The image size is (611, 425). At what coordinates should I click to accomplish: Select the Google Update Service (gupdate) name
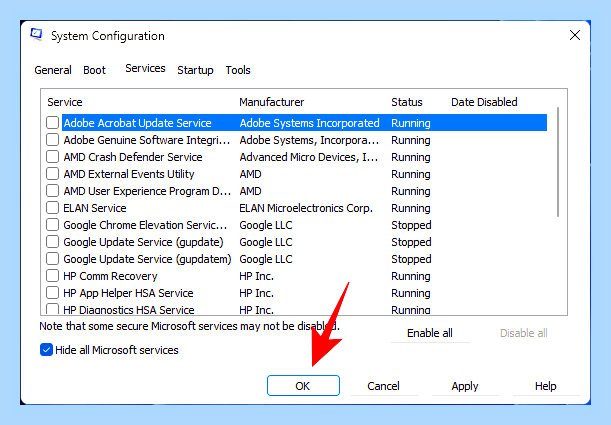[143, 242]
